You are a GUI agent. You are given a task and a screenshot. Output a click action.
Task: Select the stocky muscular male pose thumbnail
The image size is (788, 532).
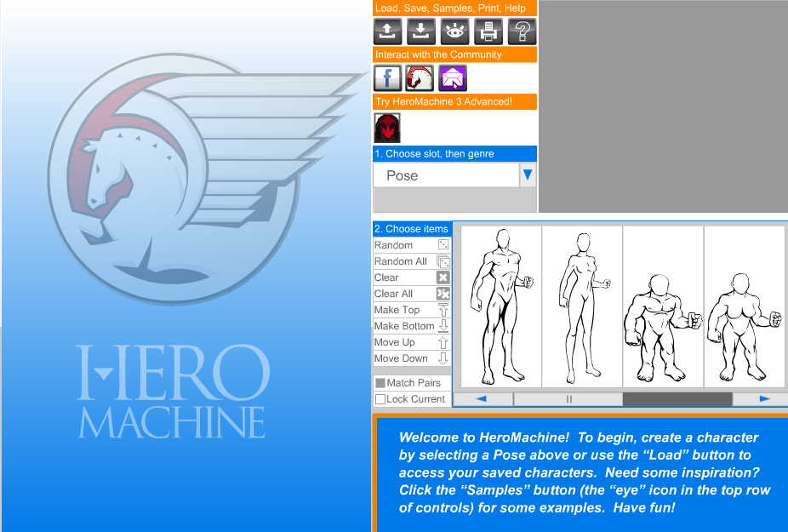pyautogui.click(x=663, y=306)
